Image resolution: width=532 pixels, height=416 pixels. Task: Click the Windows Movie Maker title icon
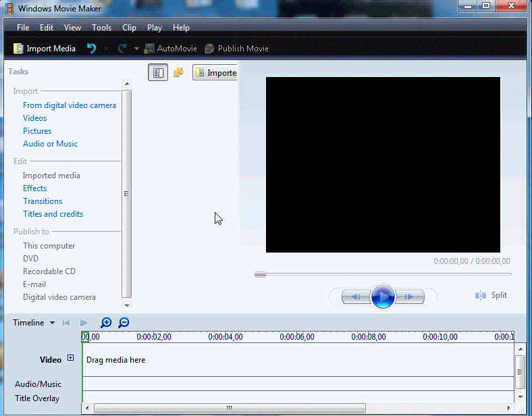click(x=9, y=8)
